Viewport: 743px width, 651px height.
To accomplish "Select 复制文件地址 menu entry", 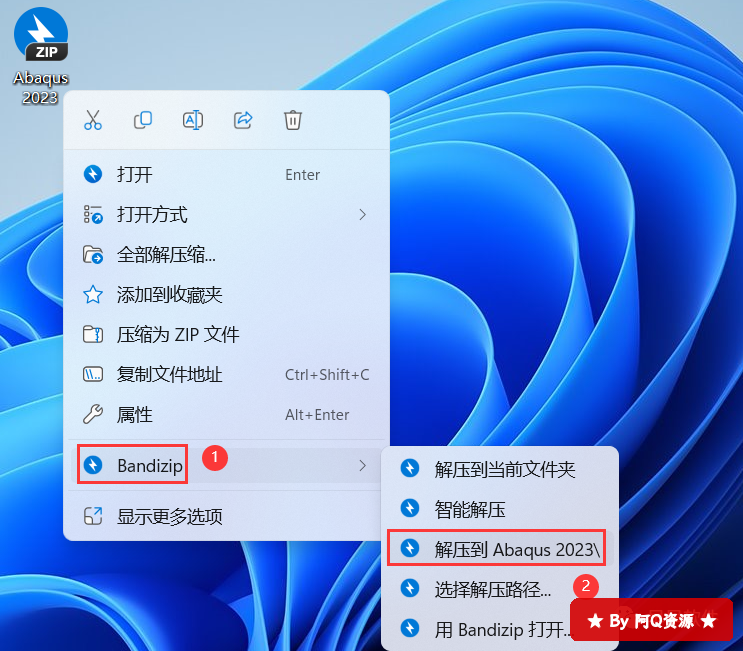I will click(169, 374).
